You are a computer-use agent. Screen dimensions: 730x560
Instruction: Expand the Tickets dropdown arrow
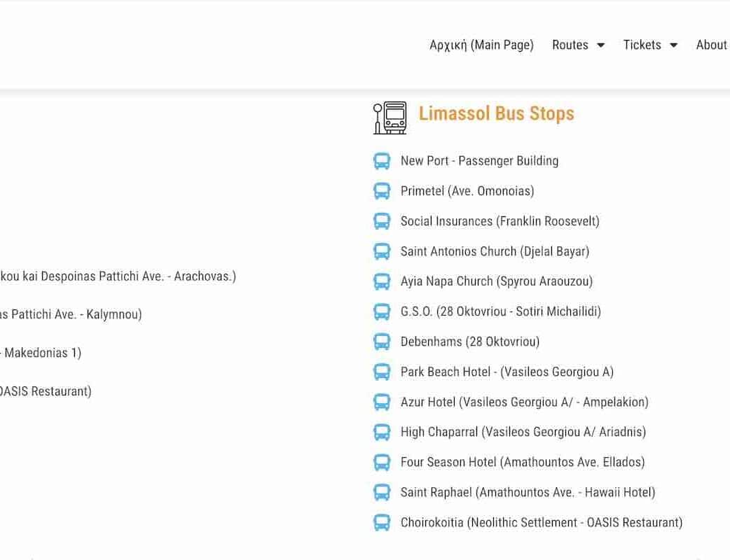point(673,45)
